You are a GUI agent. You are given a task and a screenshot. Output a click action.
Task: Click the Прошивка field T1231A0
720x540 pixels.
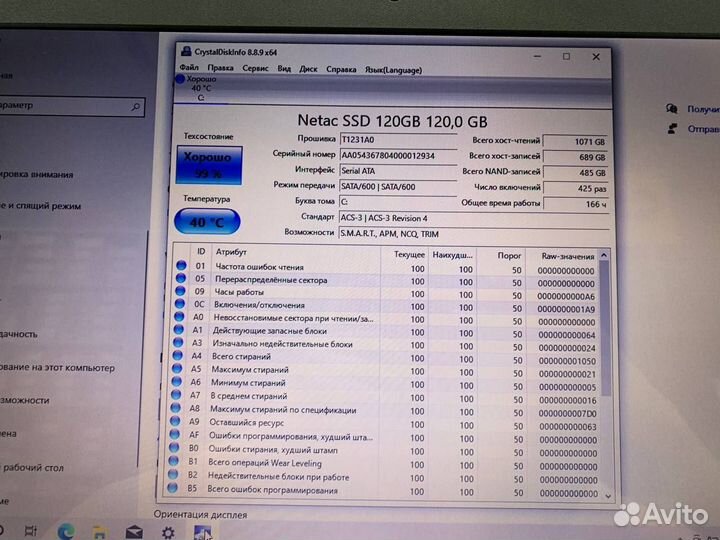[x=398, y=140]
